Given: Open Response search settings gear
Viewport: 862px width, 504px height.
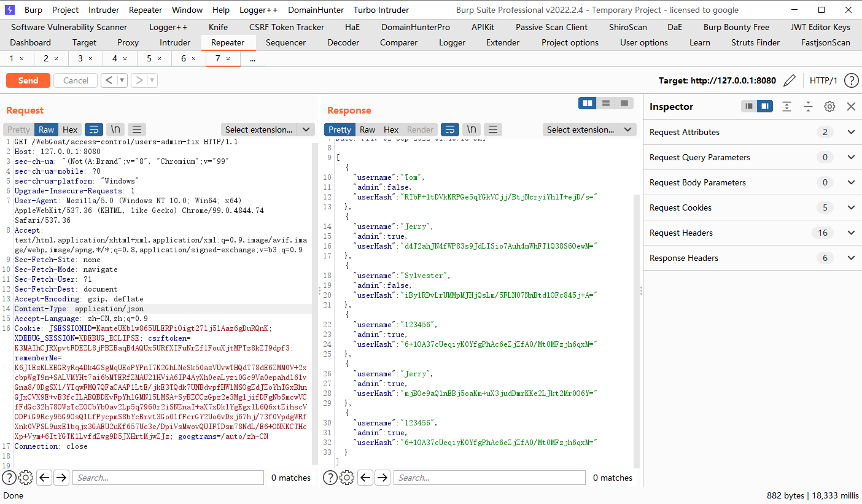Looking at the screenshot, I should pyautogui.click(x=347, y=478).
